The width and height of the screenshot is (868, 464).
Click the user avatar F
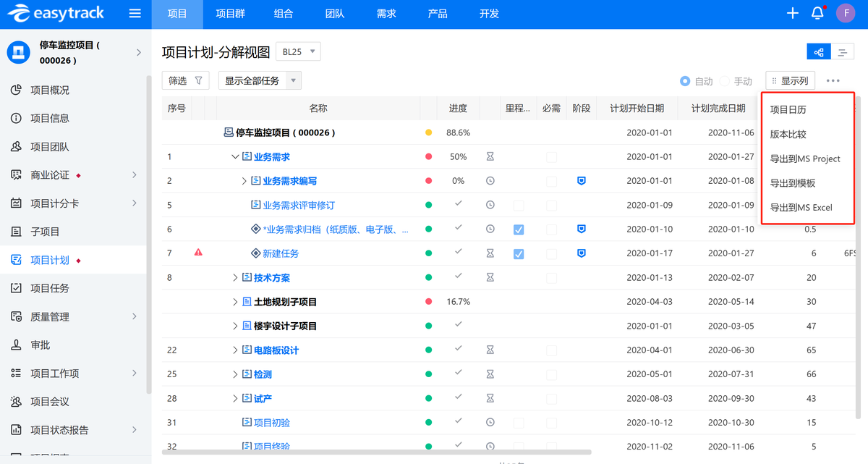(845, 13)
